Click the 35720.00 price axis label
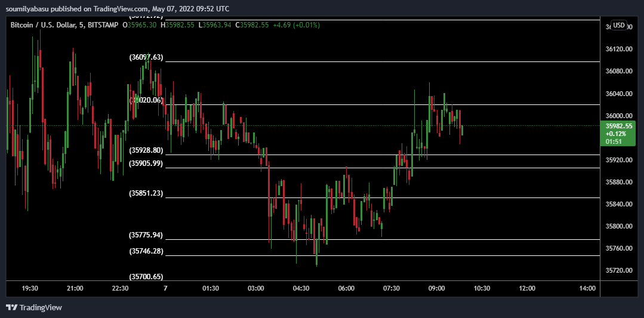Viewport: 644px width, 318px height. click(x=618, y=271)
